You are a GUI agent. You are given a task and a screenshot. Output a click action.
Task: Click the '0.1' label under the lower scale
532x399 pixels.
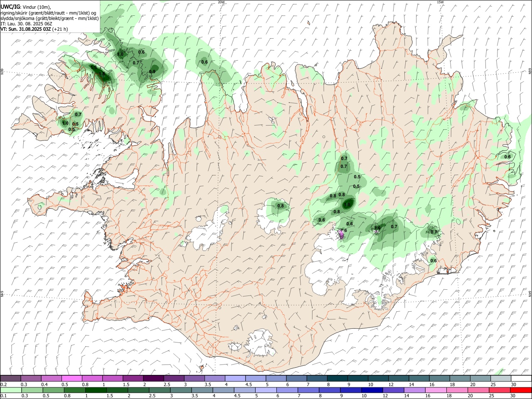tap(4, 396)
